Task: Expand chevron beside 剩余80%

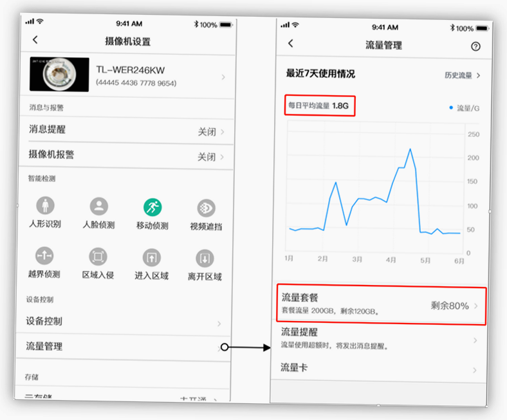Action: coord(476,306)
